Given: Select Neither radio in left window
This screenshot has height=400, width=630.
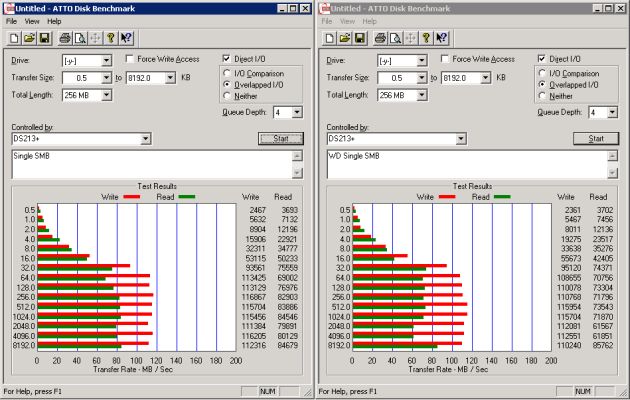Looking at the screenshot, I should (227, 96).
